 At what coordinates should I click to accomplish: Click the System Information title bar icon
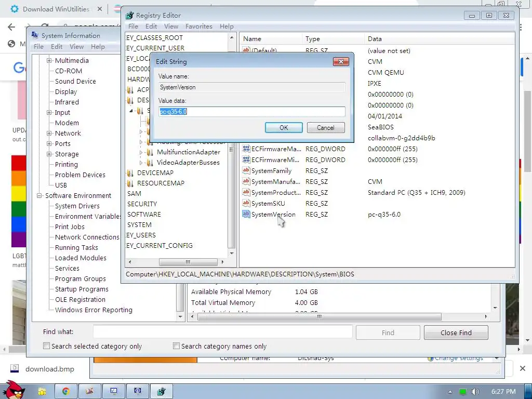tap(35, 35)
